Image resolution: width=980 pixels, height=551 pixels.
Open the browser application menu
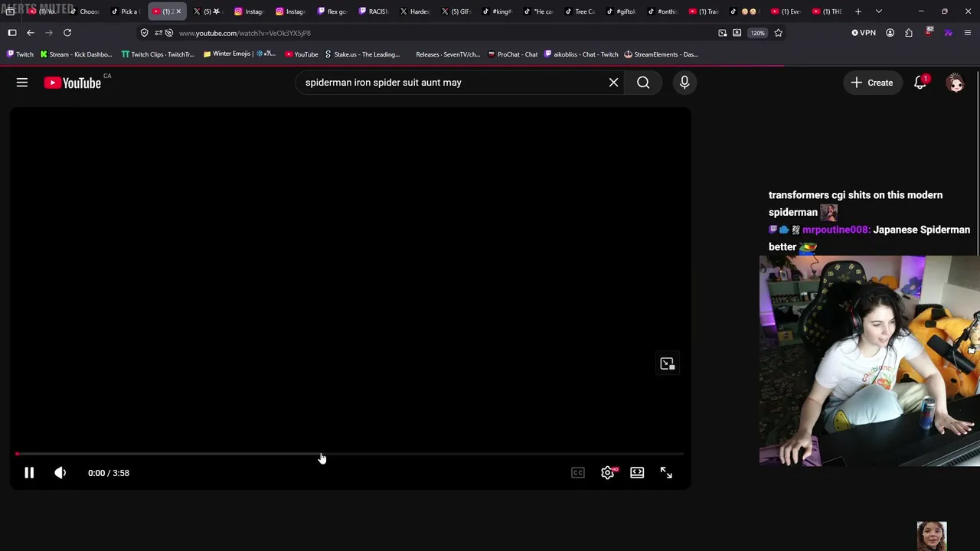(x=968, y=33)
